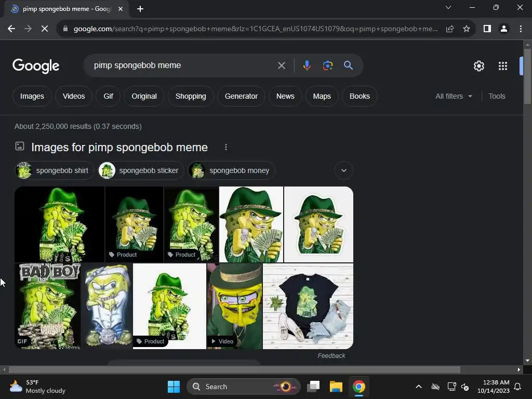Open Task View on taskbar
Screen dimensions: 532x399
click(x=313, y=387)
